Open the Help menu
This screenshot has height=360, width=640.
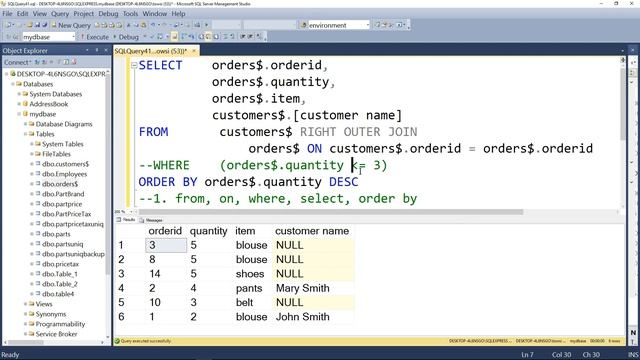coord(178,13)
